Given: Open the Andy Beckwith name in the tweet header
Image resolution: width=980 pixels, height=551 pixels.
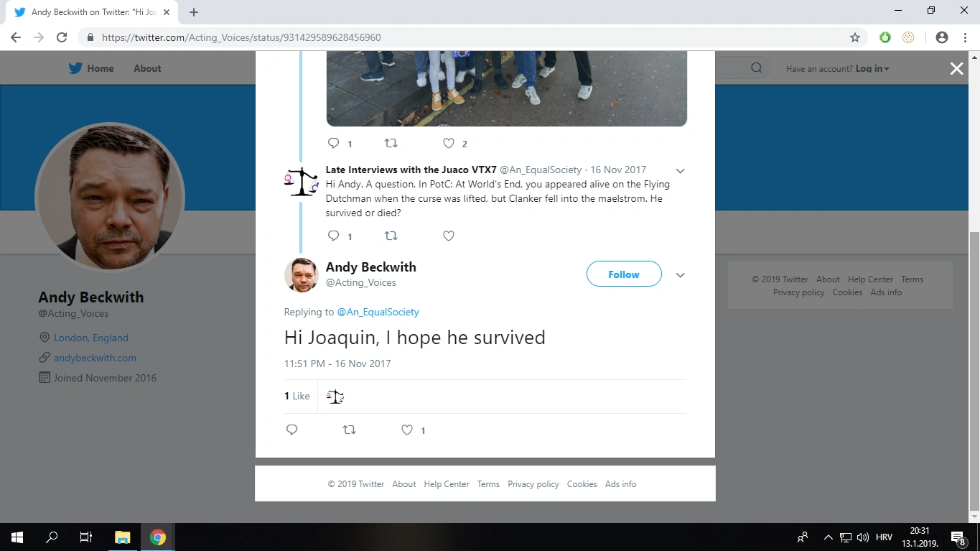Looking at the screenshot, I should [x=371, y=267].
